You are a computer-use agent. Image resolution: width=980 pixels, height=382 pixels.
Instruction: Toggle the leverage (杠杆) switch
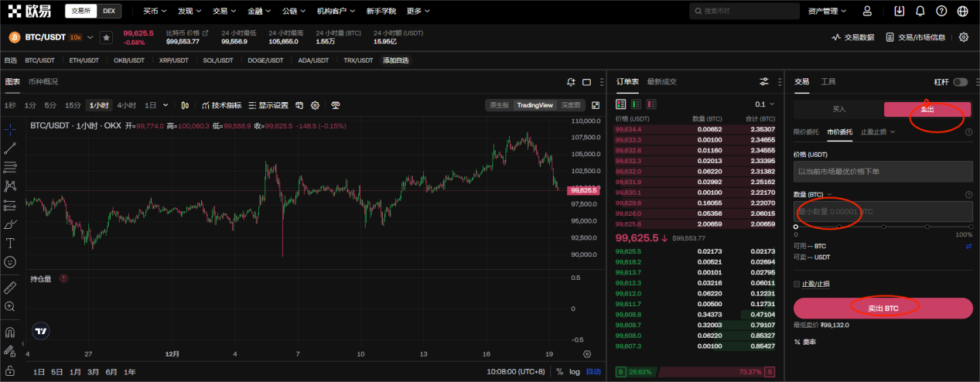click(960, 82)
